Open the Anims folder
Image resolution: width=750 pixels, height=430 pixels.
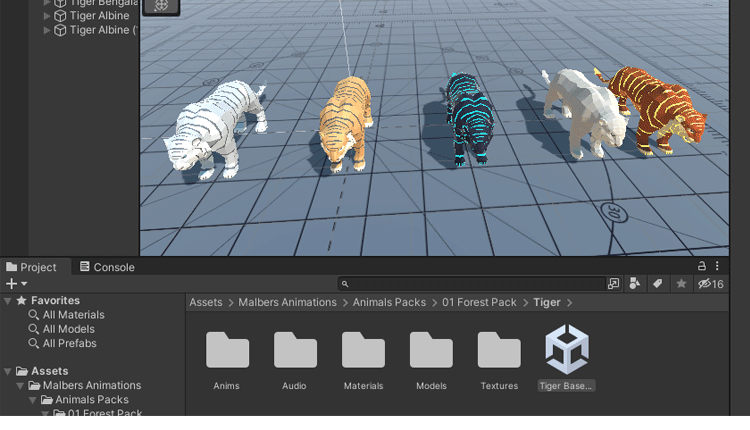(x=227, y=360)
